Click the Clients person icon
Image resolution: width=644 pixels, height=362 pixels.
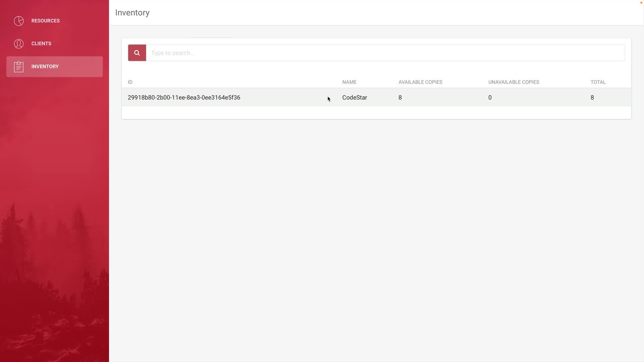point(19,44)
